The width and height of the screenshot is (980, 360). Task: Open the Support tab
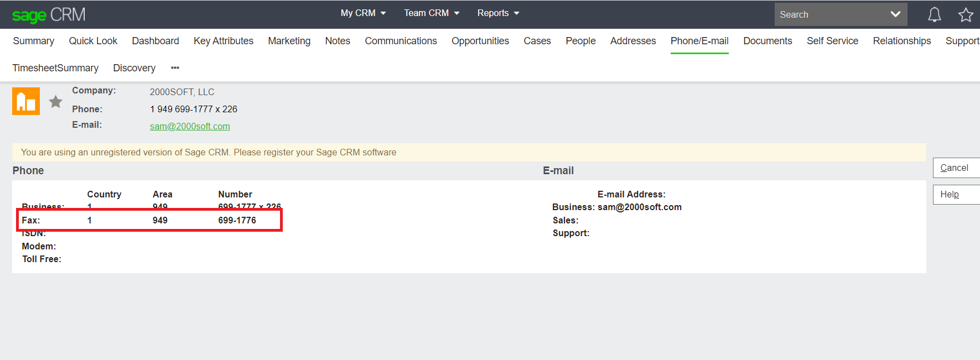[x=962, y=41]
